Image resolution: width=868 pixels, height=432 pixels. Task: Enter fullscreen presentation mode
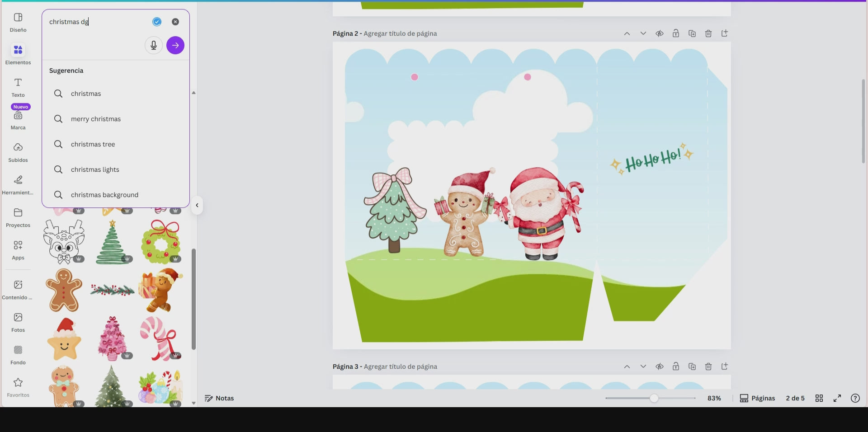(x=837, y=398)
